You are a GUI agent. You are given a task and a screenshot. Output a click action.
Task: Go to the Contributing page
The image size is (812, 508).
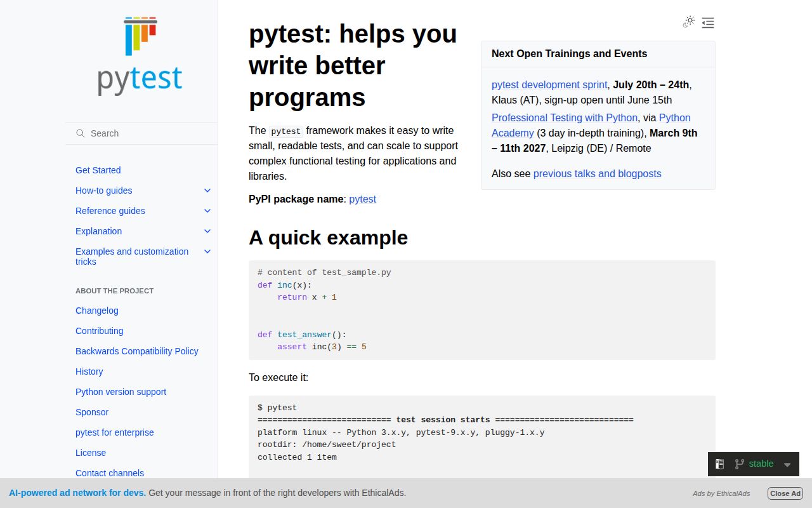click(x=100, y=331)
